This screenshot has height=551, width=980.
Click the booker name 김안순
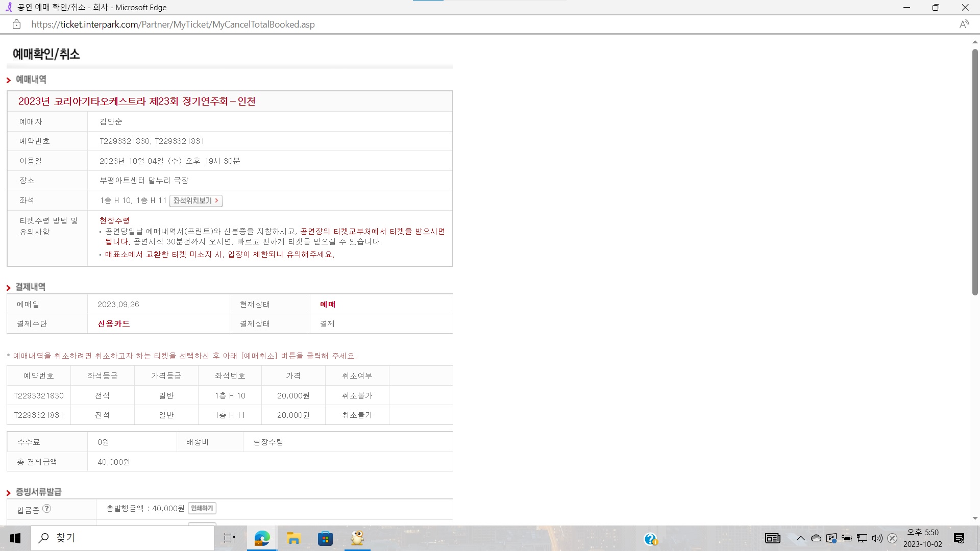coord(111,121)
